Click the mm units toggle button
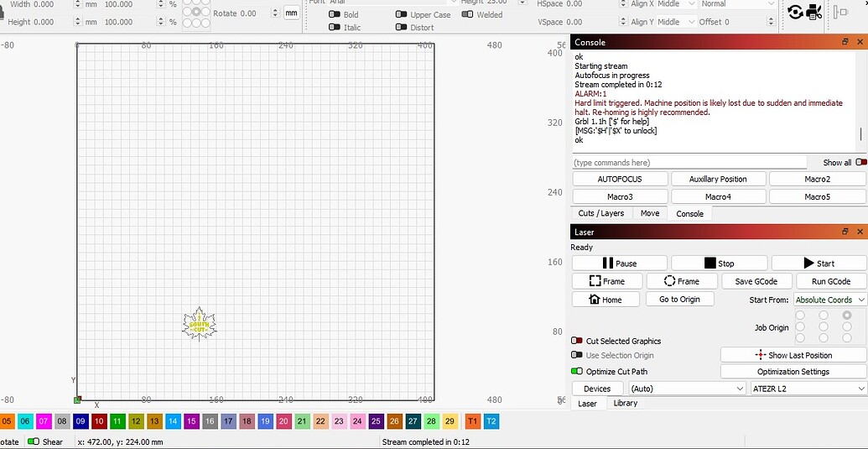The image size is (868, 449). pos(291,13)
